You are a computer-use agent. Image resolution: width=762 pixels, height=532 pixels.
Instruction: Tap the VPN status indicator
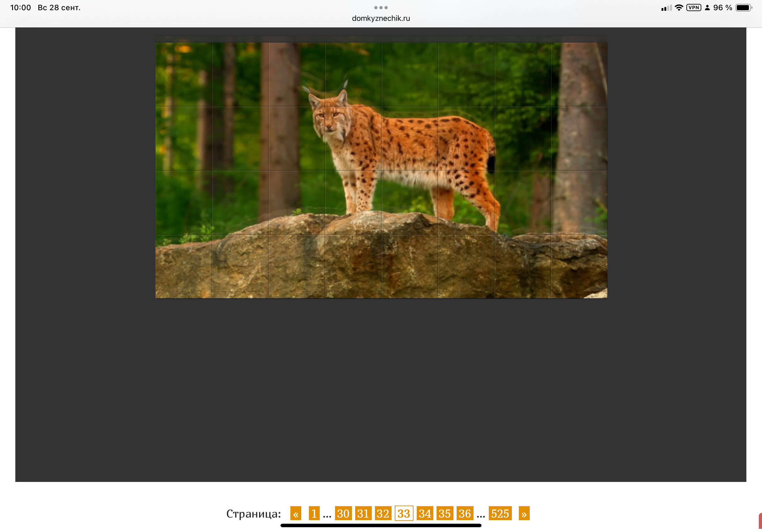[693, 8]
